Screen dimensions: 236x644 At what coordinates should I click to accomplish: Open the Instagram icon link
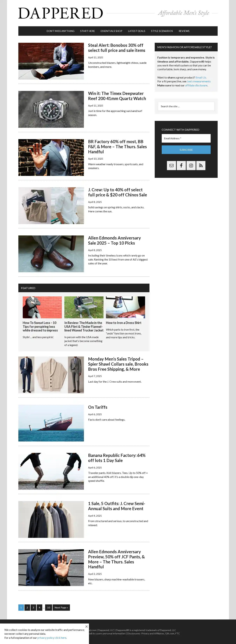pos(191,166)
